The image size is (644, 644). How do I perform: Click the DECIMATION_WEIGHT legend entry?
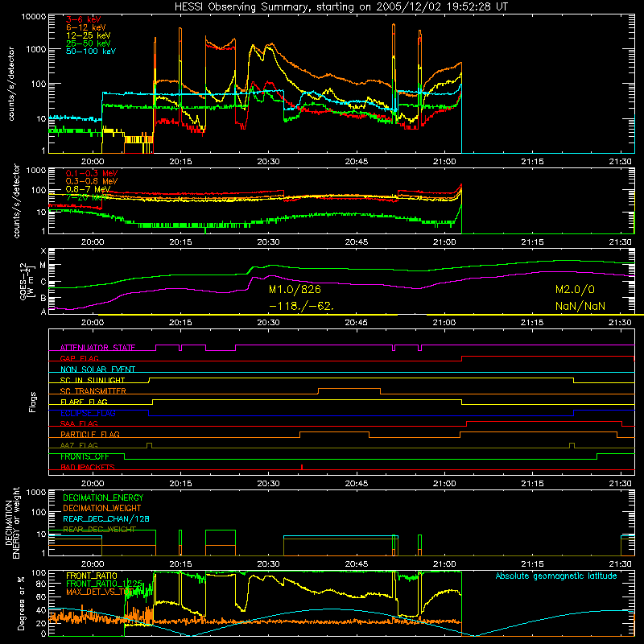[102, 509]
